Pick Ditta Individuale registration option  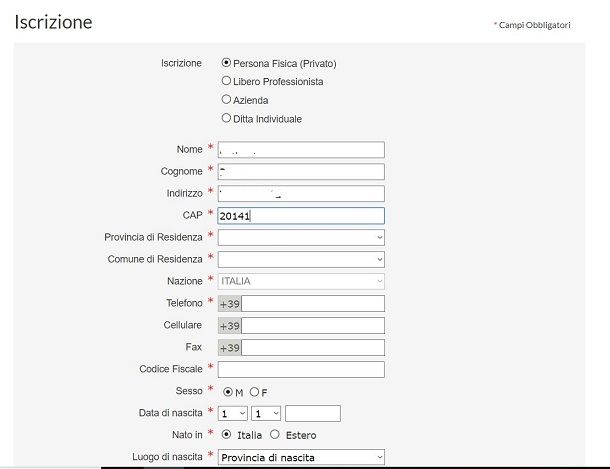(x=226, y=118)
